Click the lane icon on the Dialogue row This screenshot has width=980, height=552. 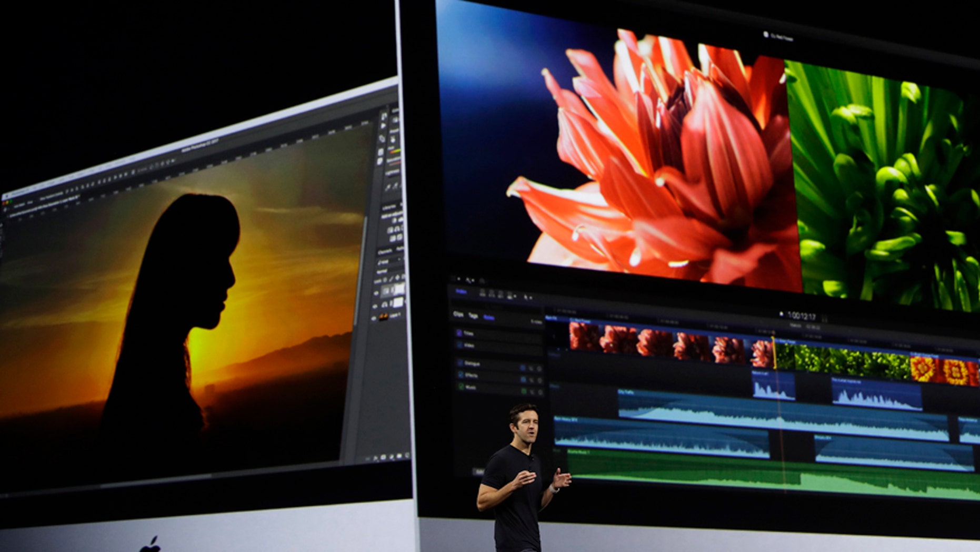point(523,368)
